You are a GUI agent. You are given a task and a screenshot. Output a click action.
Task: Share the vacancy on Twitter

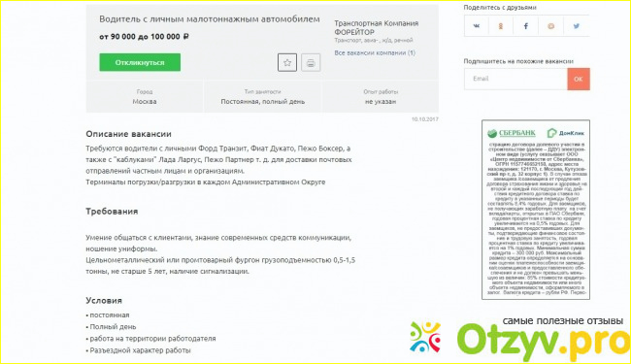point(577,26)
